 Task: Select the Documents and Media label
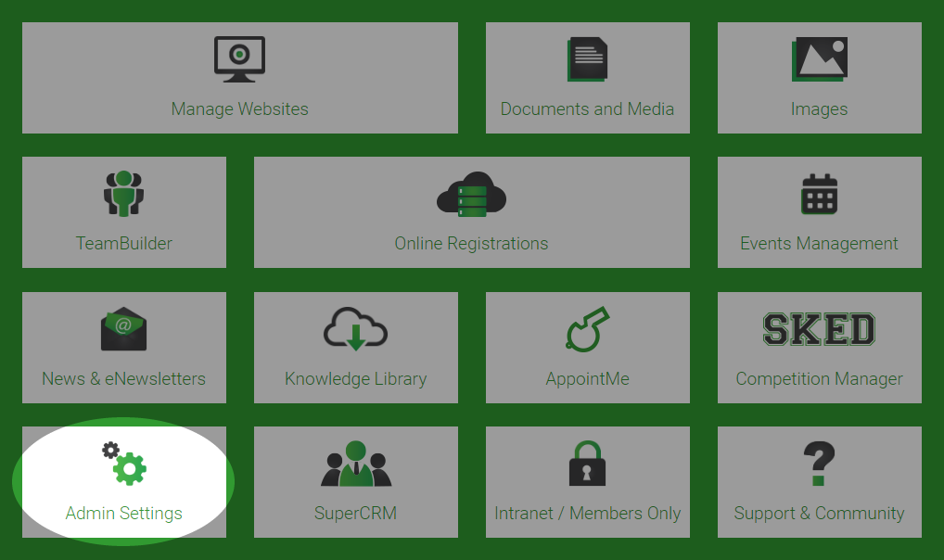click(588, 109)
